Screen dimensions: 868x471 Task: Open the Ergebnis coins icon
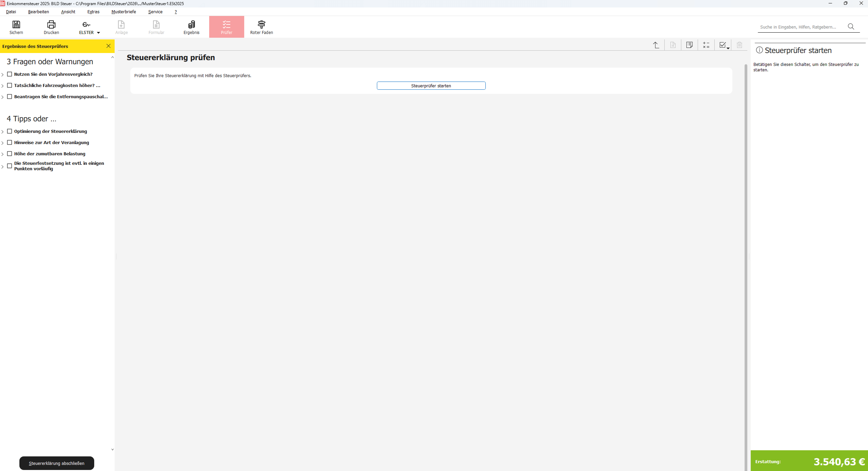[191, 24]
